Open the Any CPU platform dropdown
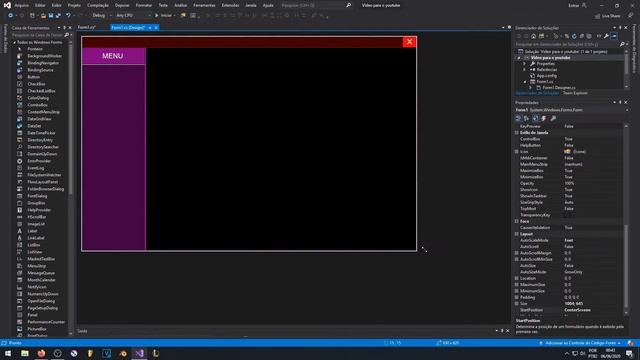 133,15
